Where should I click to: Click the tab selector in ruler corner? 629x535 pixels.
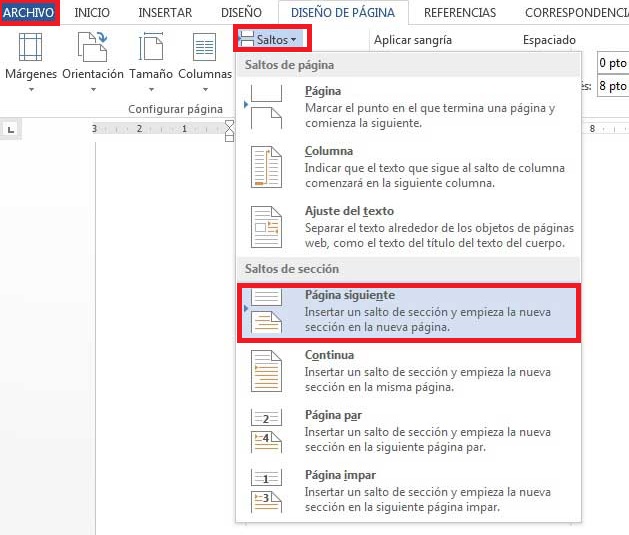click(11, 130)
